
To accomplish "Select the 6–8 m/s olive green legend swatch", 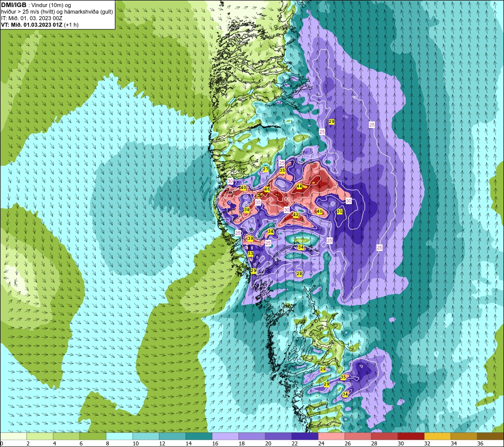I will [x=93, y=436].
